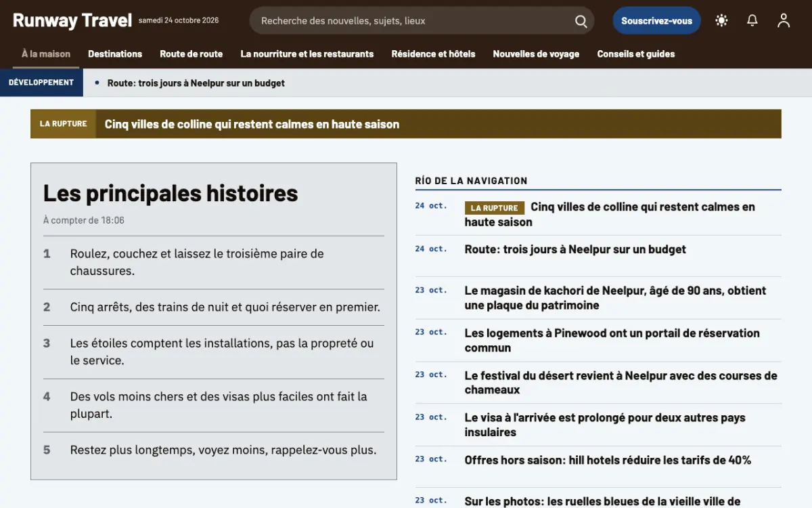Click the LA RUPTURE badge in the feed
The height and width of the screenshot is (508, 812).
(495, 208)
